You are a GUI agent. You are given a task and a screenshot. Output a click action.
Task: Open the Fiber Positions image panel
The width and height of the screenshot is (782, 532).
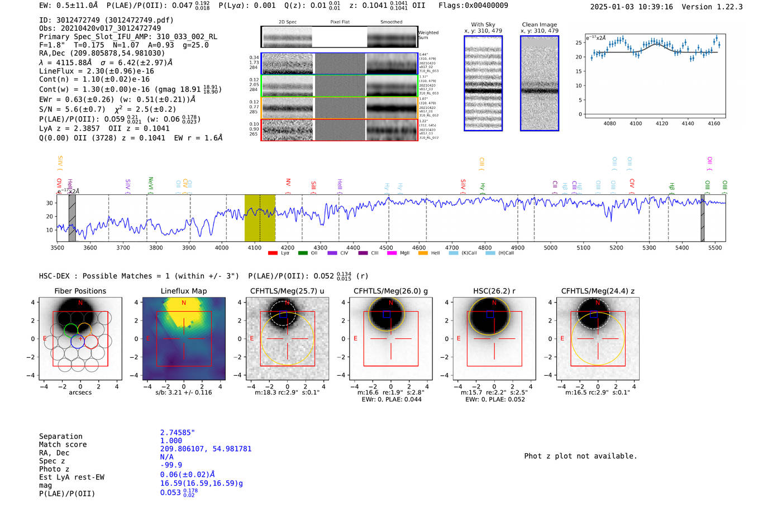[80, 339]
